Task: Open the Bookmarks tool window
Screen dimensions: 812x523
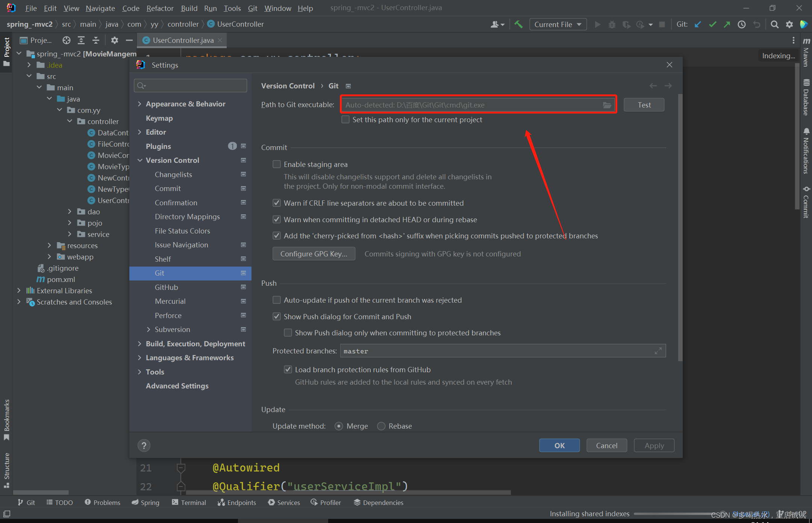Action: [x=6, y=420]
